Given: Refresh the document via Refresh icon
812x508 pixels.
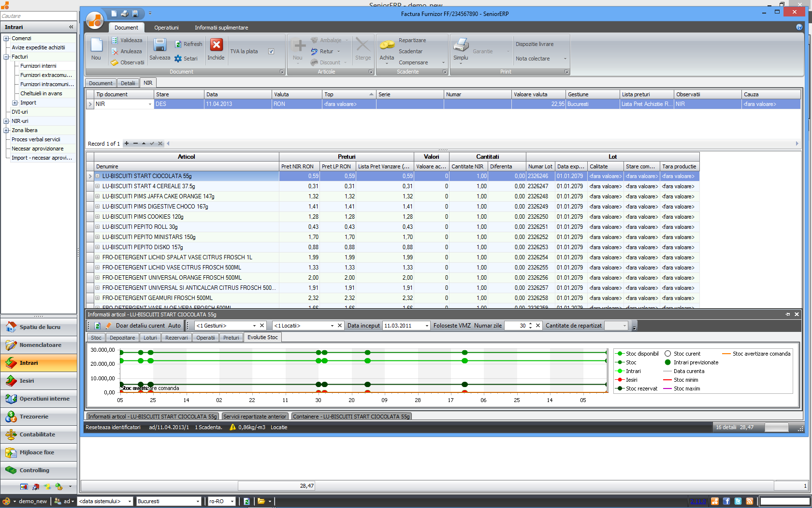Looking at the screenshot, I should [x=178, y=44].
